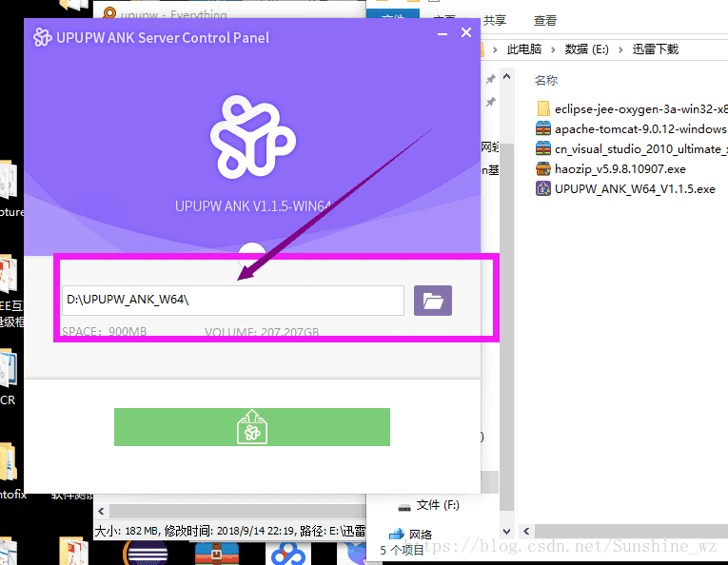Click the browse folder icon button
This screenshot has width=728, height=565.
433,301
